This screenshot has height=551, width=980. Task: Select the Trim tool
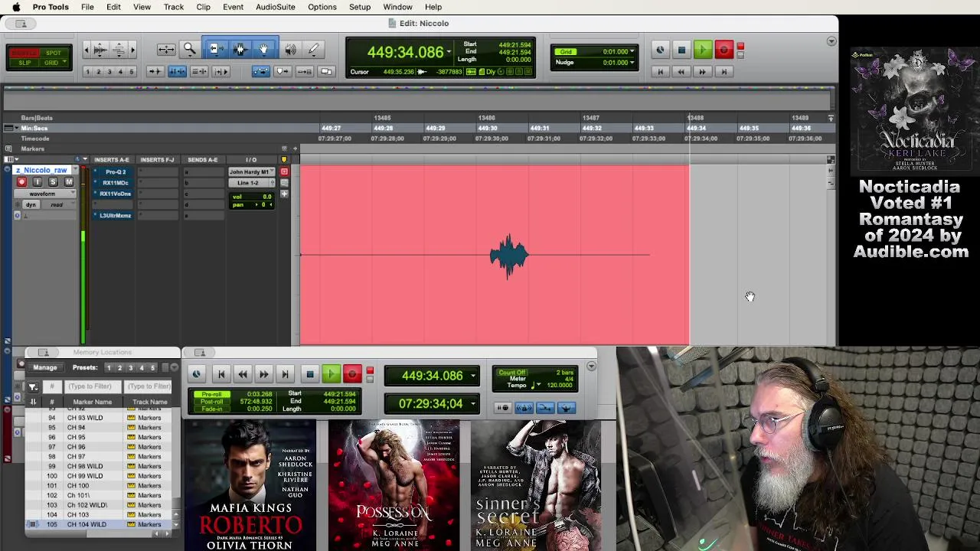pos(216,50)
